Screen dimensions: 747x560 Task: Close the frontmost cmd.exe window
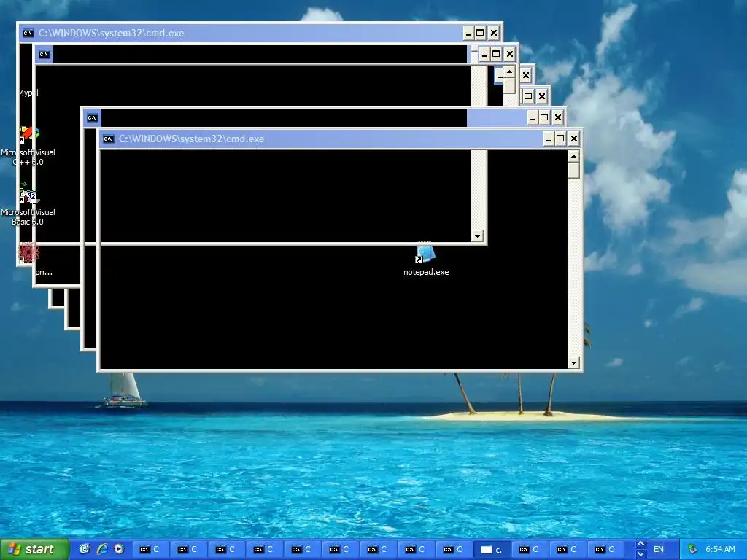(574, 139)
